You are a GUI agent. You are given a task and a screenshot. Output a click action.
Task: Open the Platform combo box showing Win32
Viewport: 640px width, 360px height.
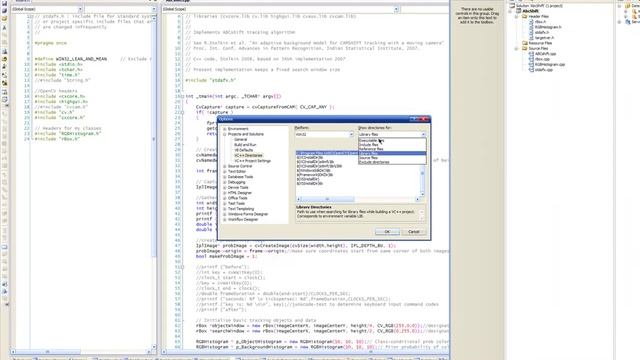tap(324, 134)
